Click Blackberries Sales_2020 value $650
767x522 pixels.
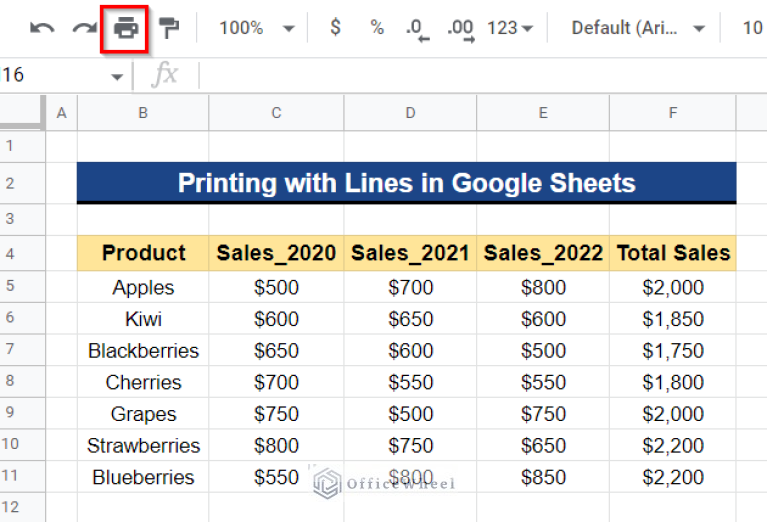[276, 350]
